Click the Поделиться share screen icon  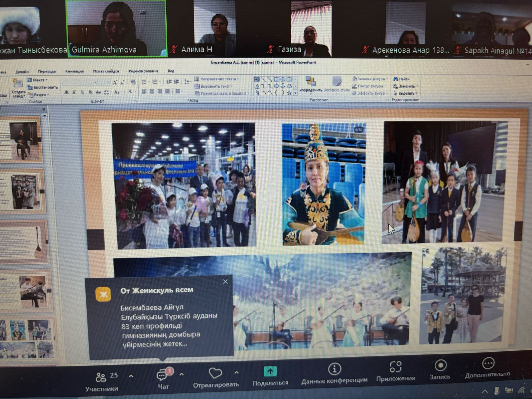(x=270, y=372)
